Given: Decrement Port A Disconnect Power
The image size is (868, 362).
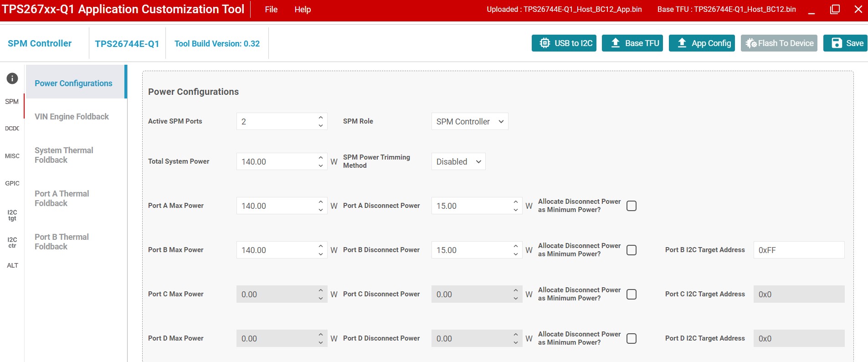Looking at the screenshot, I should pyautogui.click(x=516, y=210).
